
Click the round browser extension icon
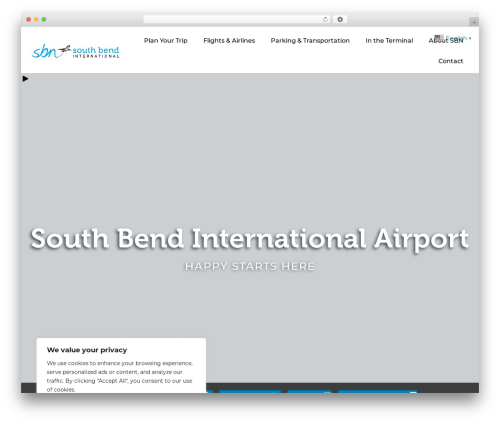[340, 20]
